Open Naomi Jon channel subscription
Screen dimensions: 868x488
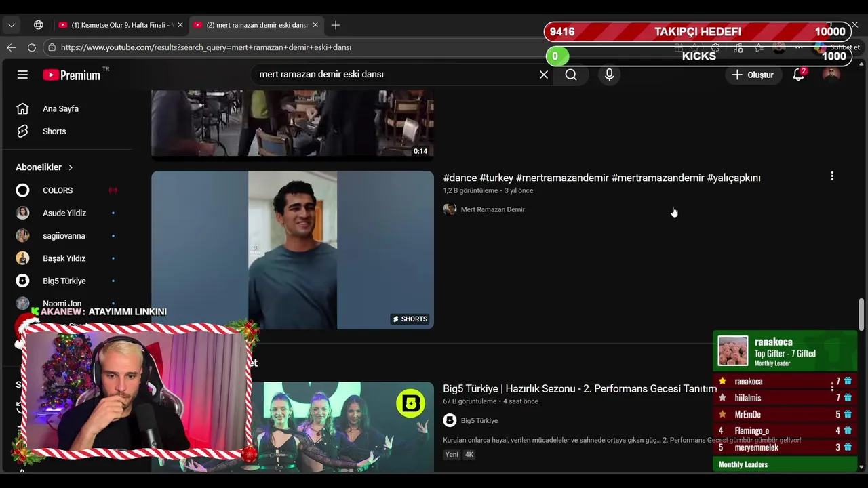pos(67,304)
